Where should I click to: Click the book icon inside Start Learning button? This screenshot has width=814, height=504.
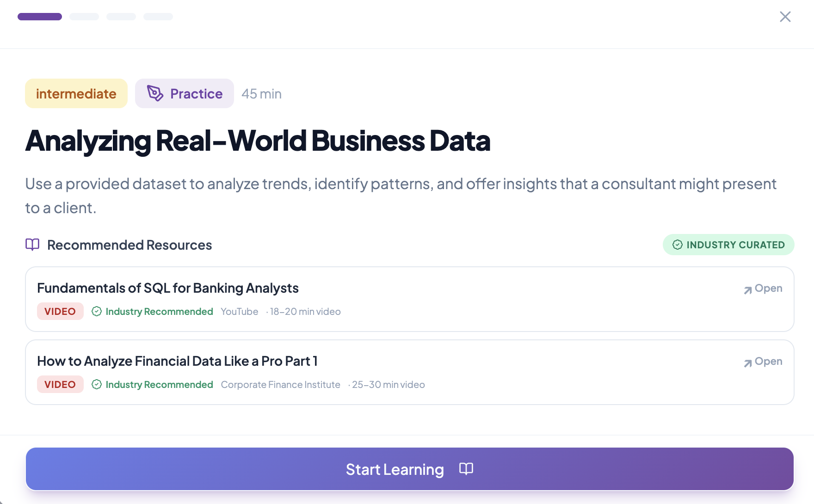tap(466, 469)
